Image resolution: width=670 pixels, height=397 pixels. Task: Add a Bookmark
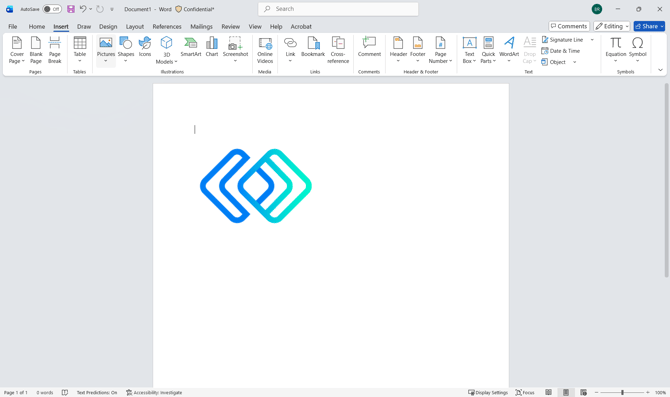point(313,47)
